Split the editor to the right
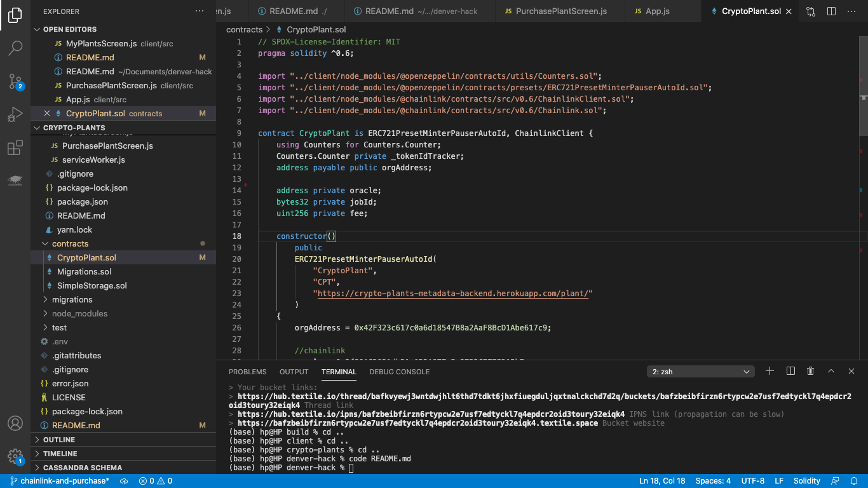Image resolution: width=868 pixels, height=488 pixels. [831, 11]
